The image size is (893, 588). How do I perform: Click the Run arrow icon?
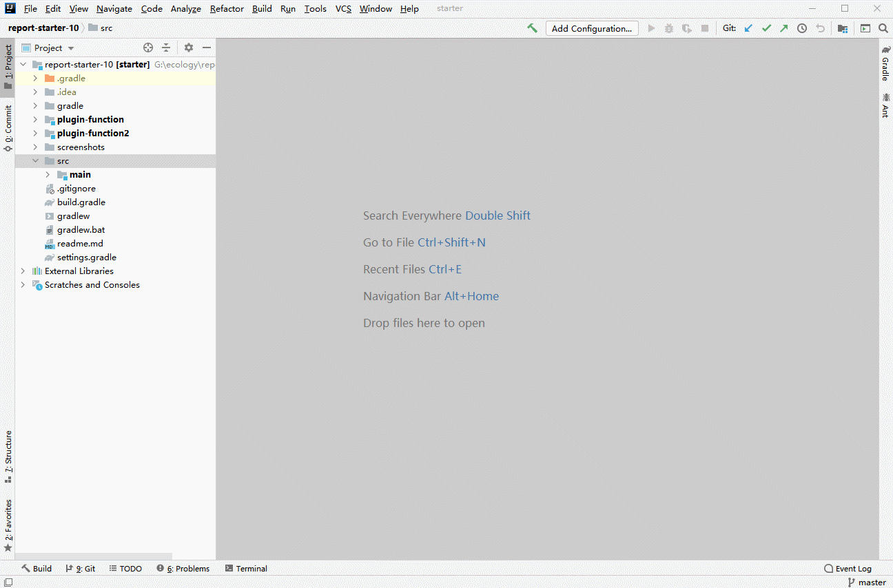[651, 28]
